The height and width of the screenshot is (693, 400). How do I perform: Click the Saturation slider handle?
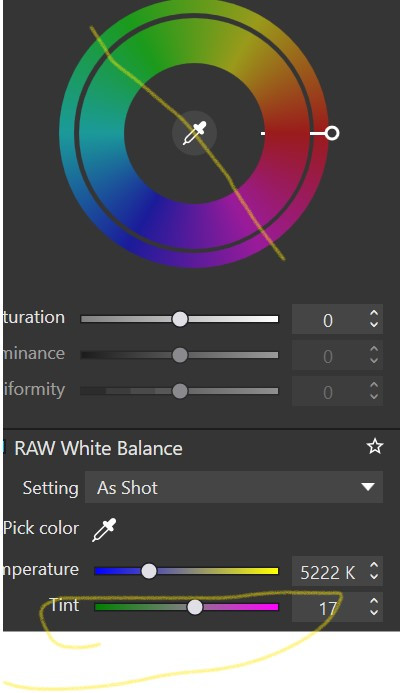click(179, 319)
